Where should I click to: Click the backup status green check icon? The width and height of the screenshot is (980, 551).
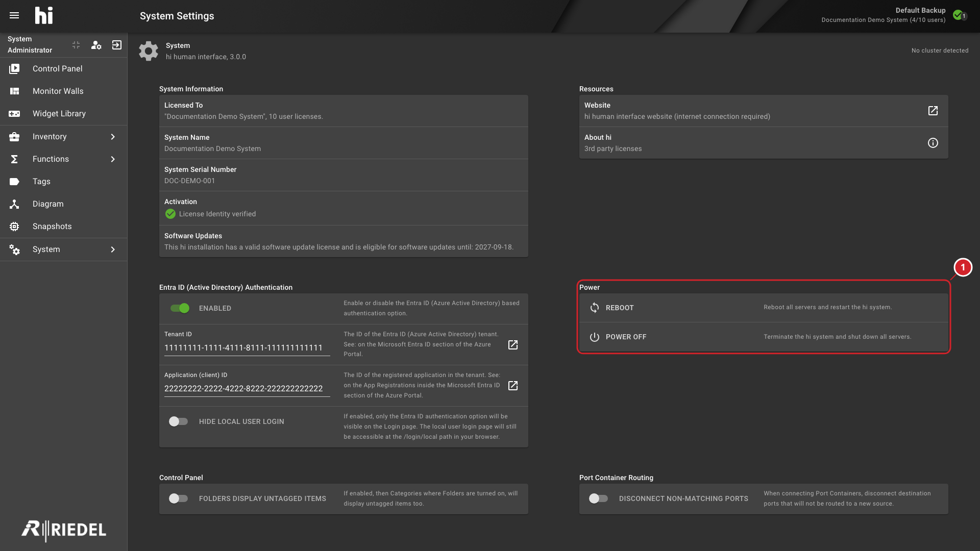[958, 15]
